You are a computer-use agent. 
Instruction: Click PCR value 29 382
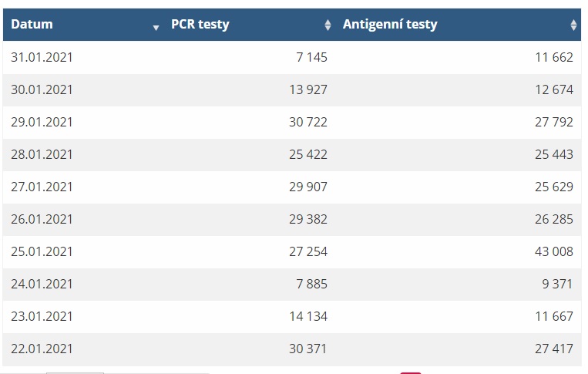pos(308,219)
